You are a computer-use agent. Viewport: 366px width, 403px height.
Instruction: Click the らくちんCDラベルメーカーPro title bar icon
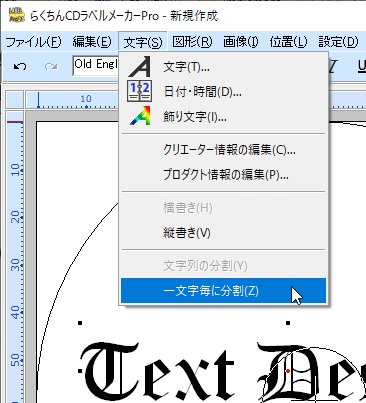[x=17, y=15]
